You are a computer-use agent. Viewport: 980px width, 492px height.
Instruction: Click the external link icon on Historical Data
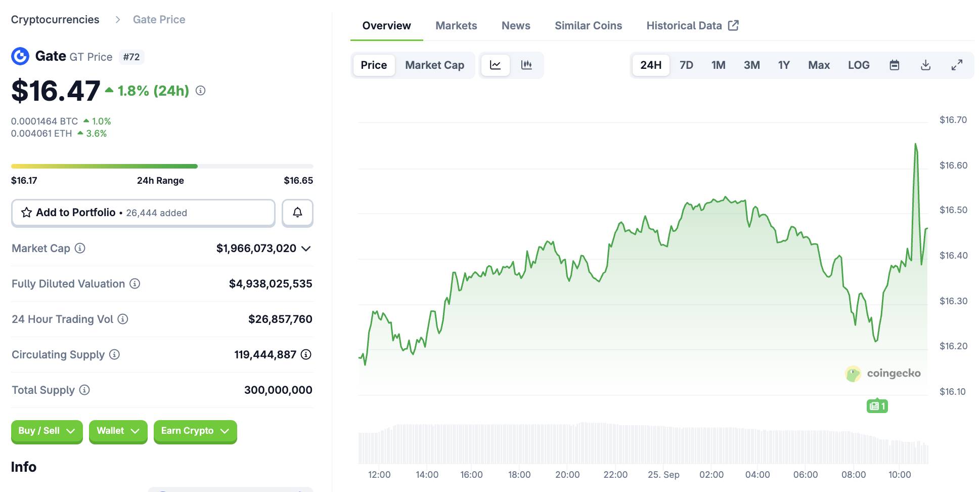click(x=734, y=25)
